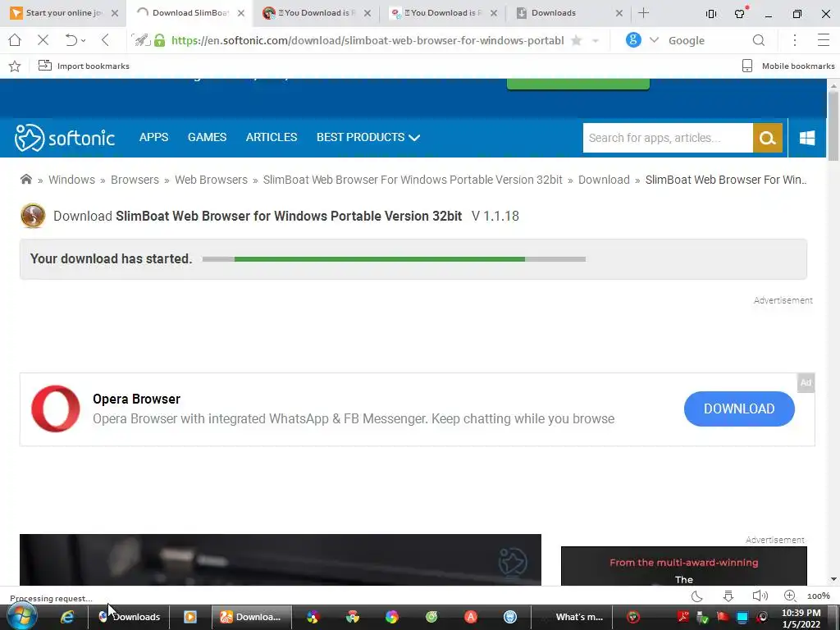This screenshot has height=630, width=840.
Task: Click the dark video thumbnail at page bottom
Action: (281, 559)
